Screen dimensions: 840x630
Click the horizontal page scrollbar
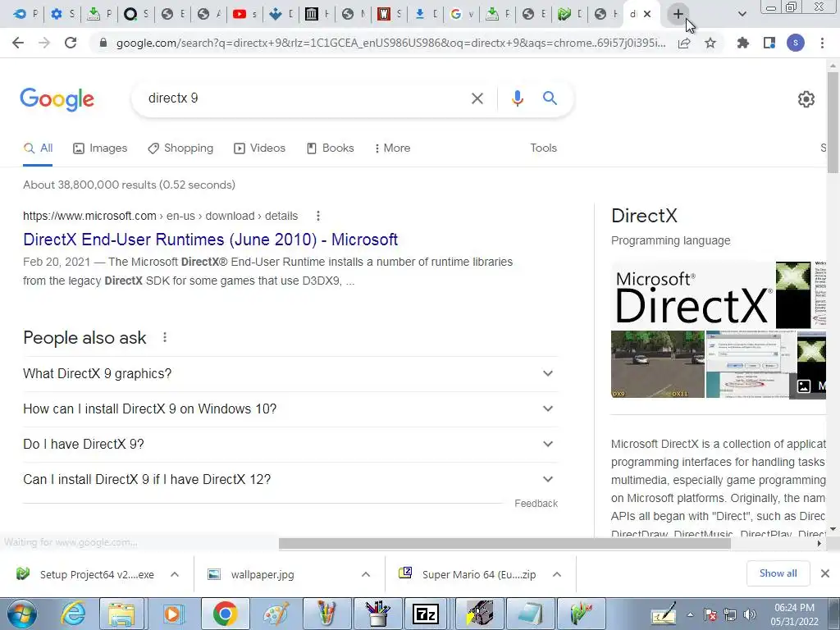click(504, 544)
